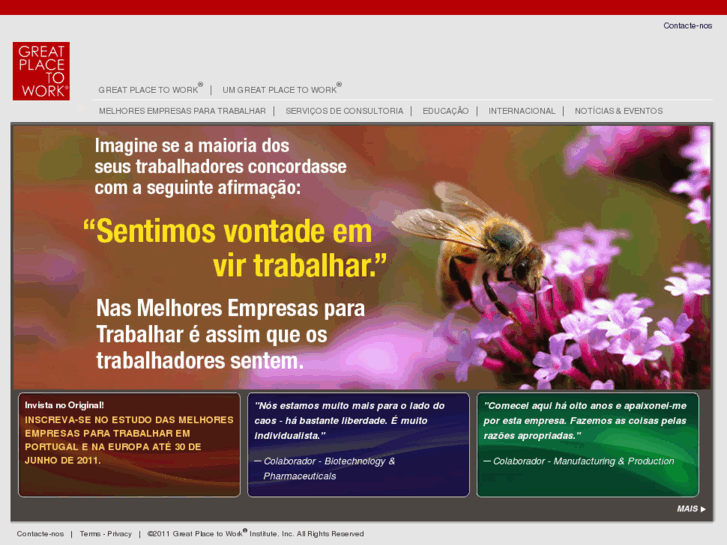Open the GREAT PLACE TO WORK menu
This screenshot has height=545, width=727.
tap(151, 89)
